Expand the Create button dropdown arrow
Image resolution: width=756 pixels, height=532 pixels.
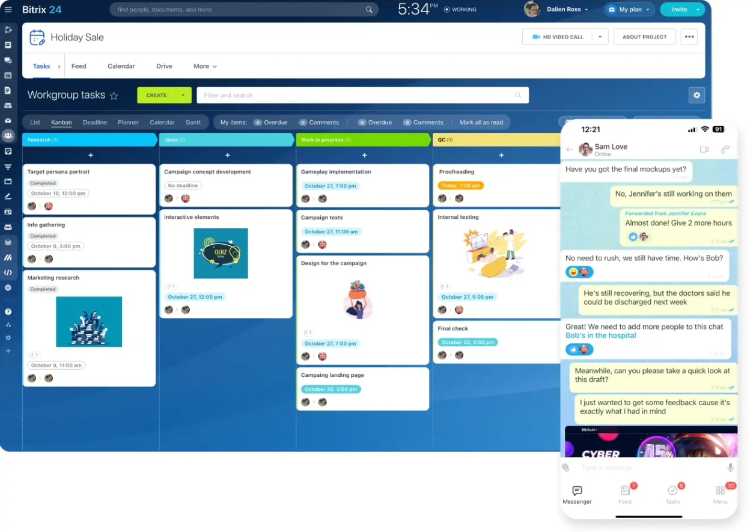(184, 95)
